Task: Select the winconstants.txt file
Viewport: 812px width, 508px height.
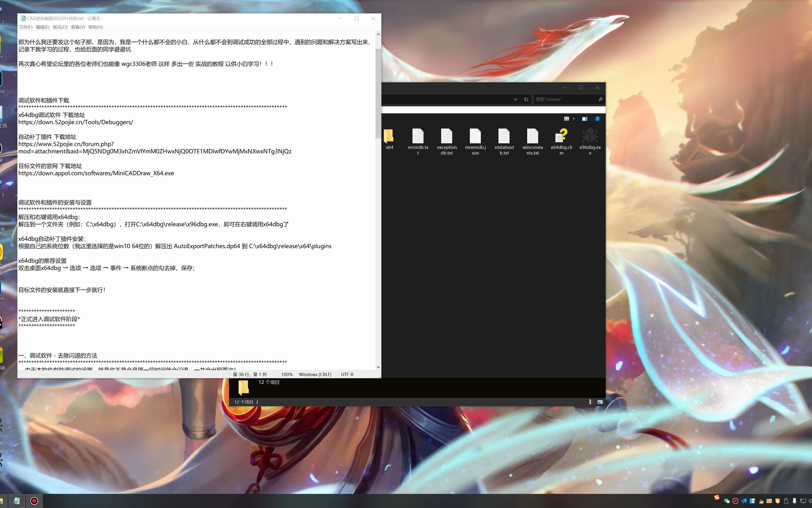Action: coord(532,141)
